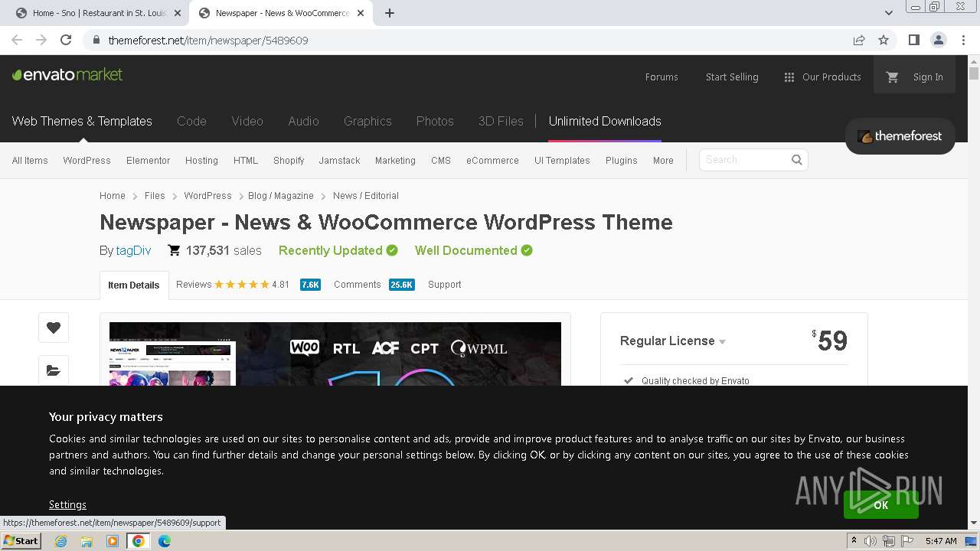Bookmark this page with star icon

pyautogui.click(x=884, y=40)
